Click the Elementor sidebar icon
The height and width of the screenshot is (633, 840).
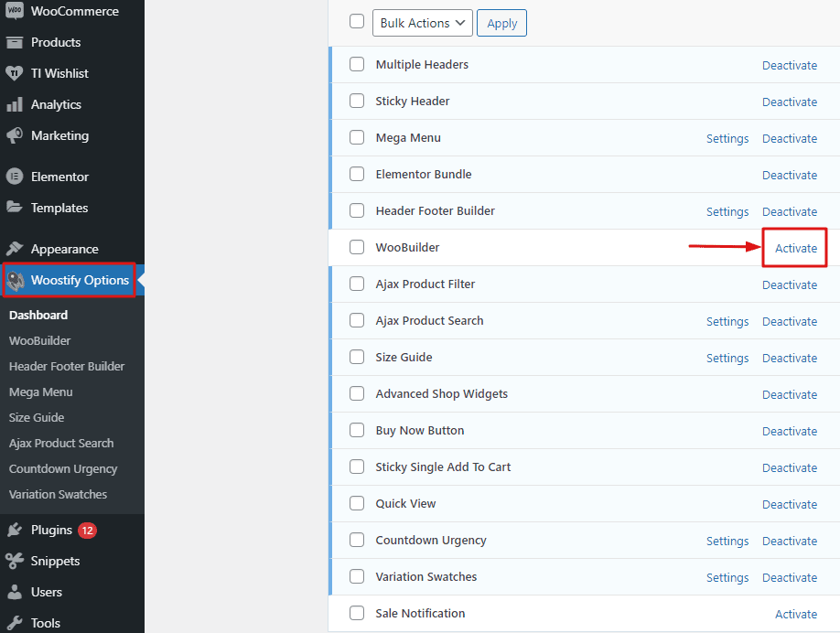click(16, 176)
